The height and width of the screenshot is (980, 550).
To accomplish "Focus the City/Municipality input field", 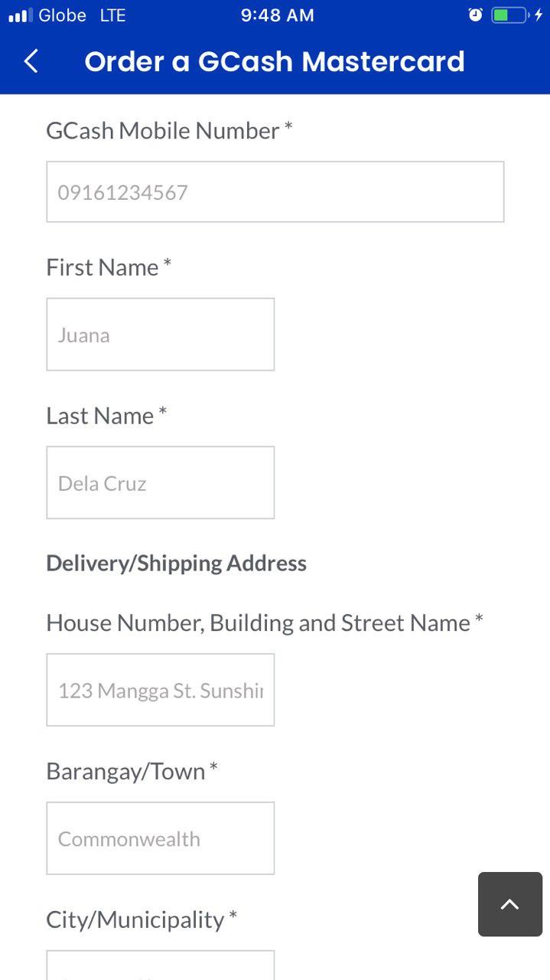I will [161, 965].
